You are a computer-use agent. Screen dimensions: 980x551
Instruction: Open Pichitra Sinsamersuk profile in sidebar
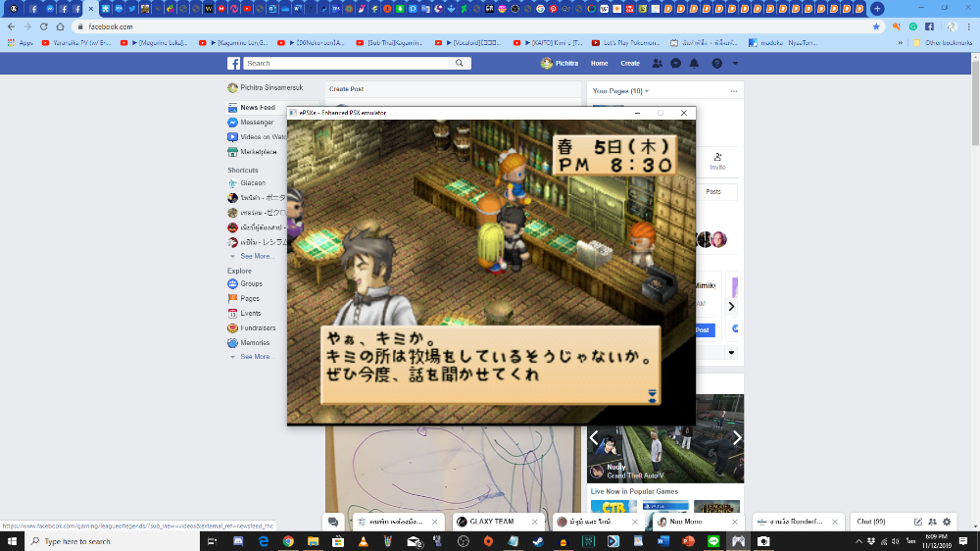[266, 87]
